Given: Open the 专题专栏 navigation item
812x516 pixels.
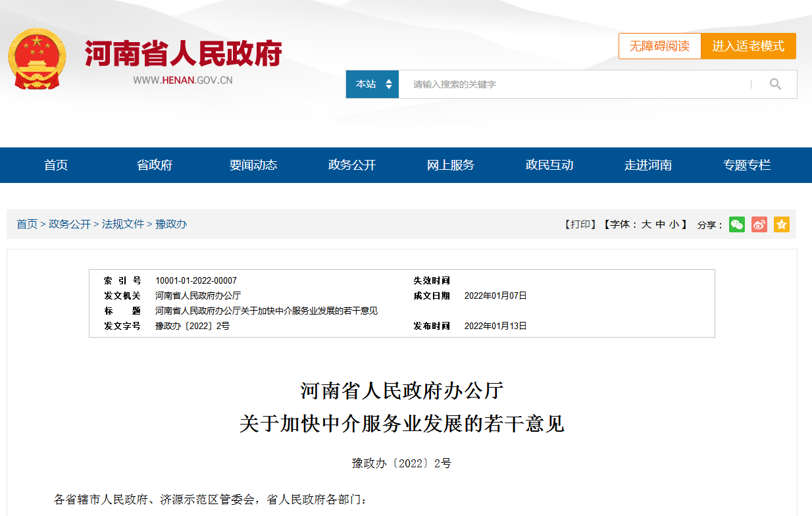Looking at the screenshot, I should click(x=747, y=165).
